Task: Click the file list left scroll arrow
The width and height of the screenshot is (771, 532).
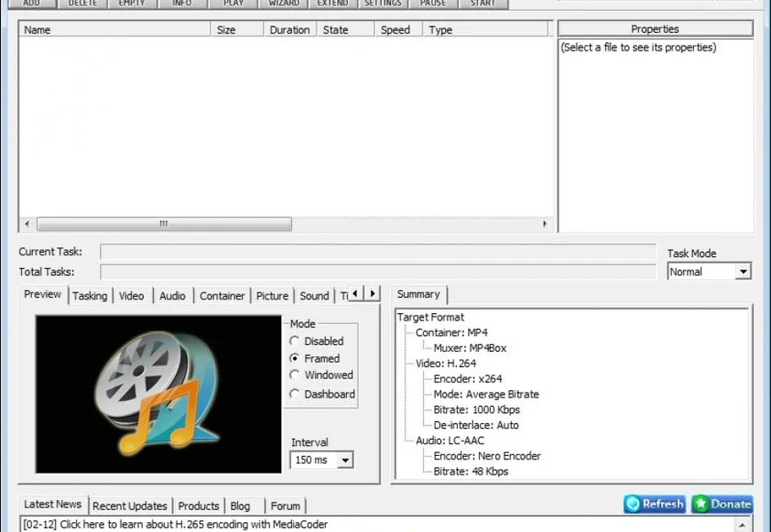Action: pos(27,224)
